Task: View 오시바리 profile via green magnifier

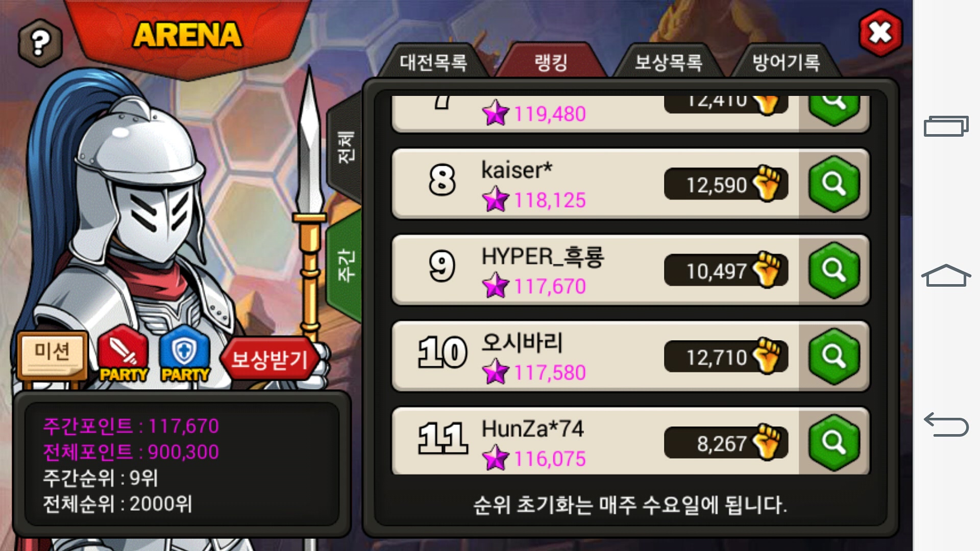Action: click(834, 357)
